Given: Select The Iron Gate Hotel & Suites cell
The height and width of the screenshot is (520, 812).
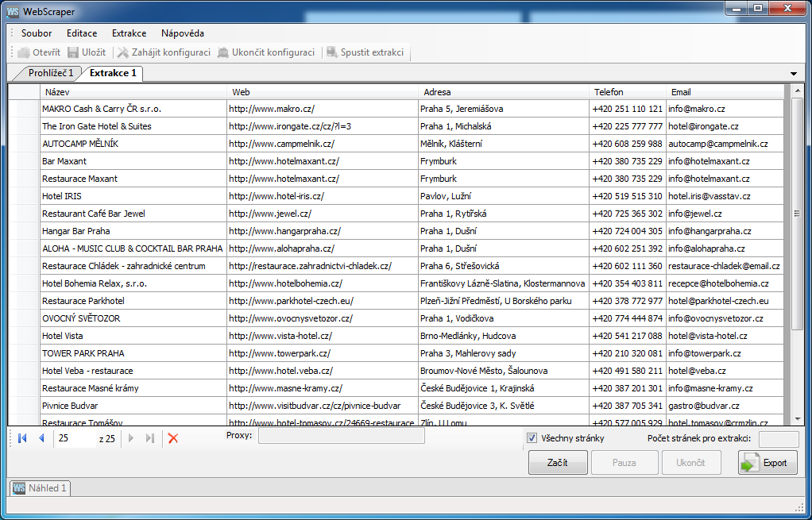Looking at the screenshot, I should coord(133,126).
